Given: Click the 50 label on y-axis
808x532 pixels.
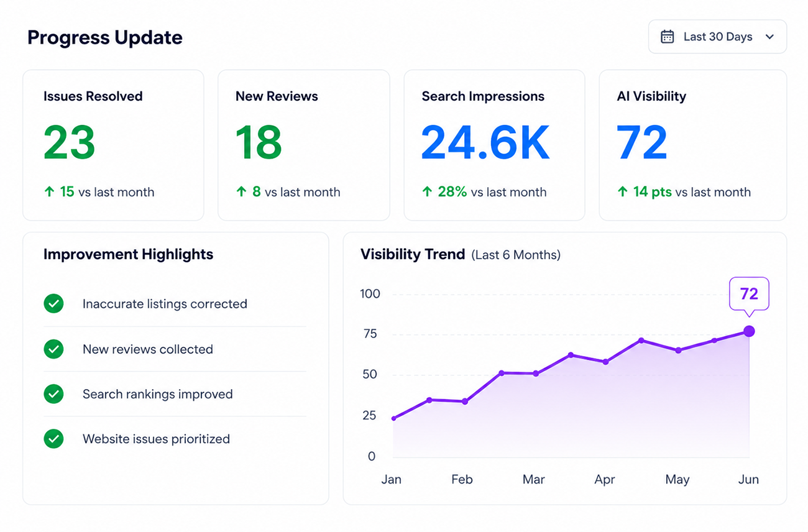Looking at the screenshot, I should pyautogui.click(x=370, y=375).
